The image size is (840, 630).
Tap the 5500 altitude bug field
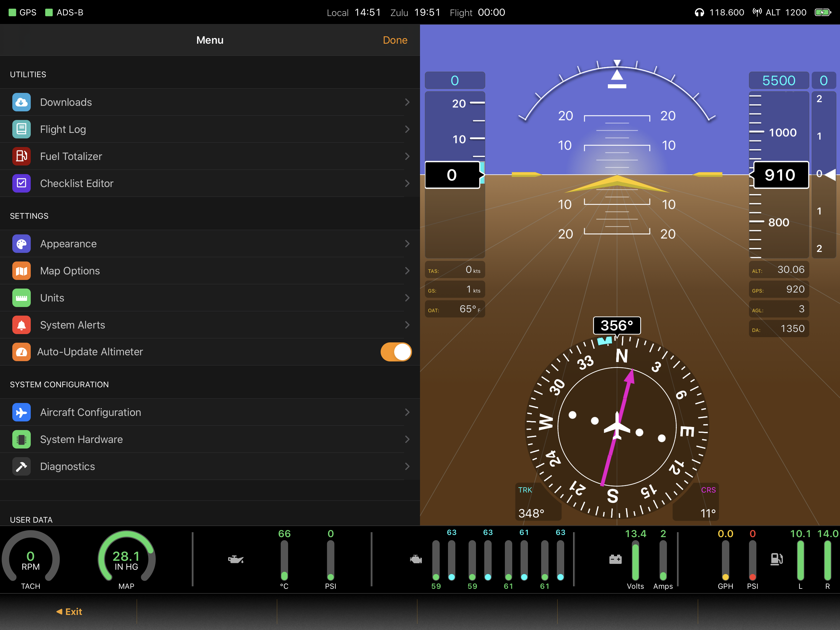[x=779, y=81]
